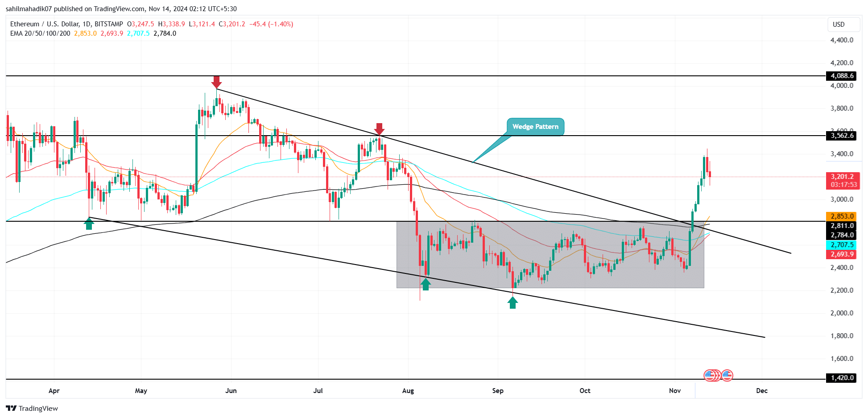Click the 1,800.0 price axis tick
Viewport: 868px width, 418px height.
(842, 336)
